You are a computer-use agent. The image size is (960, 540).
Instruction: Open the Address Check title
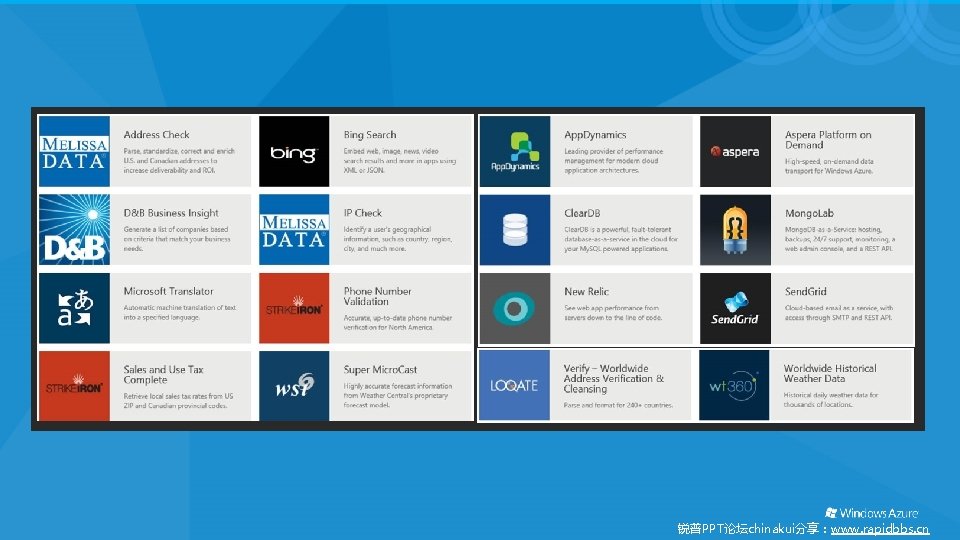tap(156, 135)
